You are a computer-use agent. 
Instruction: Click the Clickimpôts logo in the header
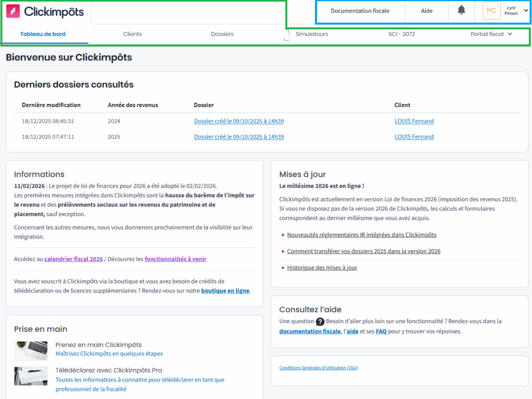pyautogui.click(x=45, y=11)
